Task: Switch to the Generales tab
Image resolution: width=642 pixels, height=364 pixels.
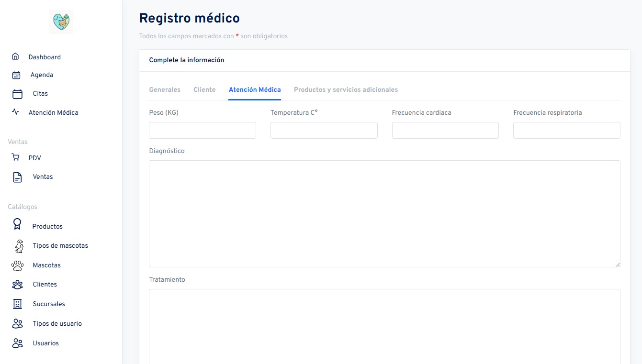Action: 165,89
